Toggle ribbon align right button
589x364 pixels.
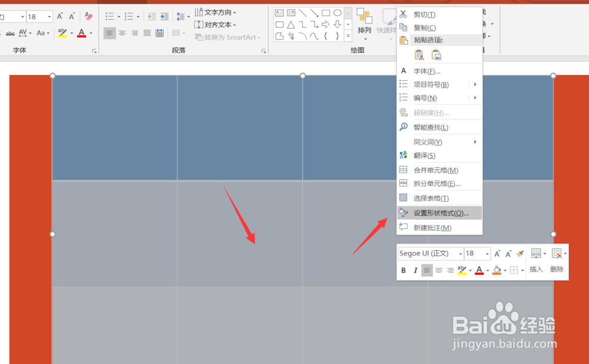point(134,34)
